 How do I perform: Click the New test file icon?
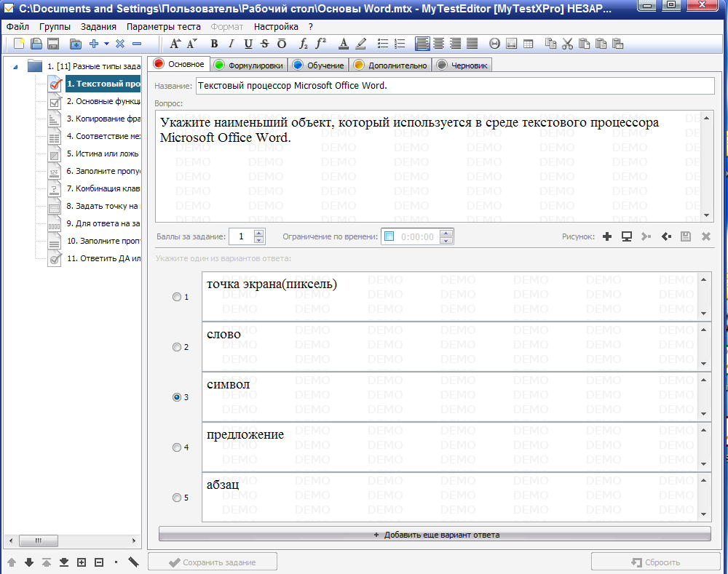pos(19,44)
